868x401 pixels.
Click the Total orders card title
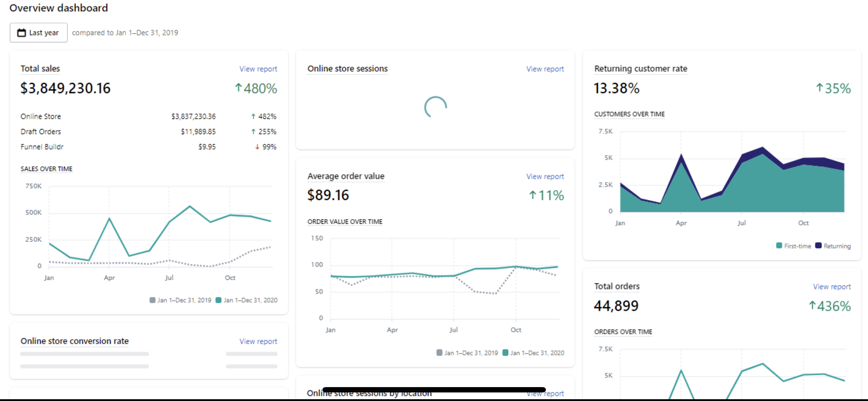[617, 286]
